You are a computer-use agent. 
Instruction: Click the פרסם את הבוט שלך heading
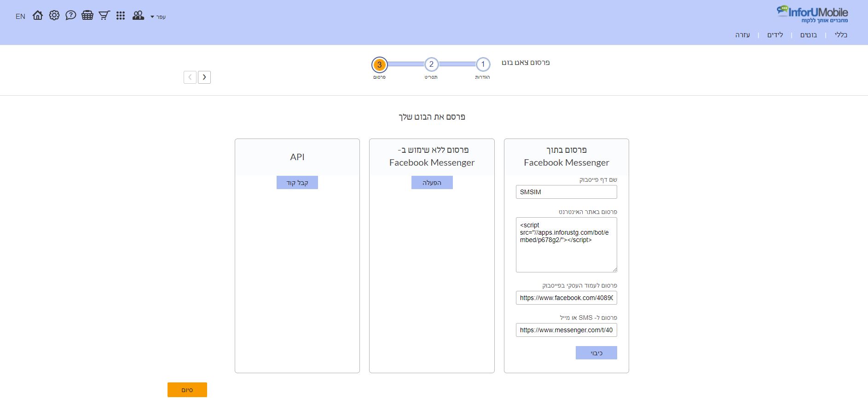pyautogui.click(x=432, y=117)
